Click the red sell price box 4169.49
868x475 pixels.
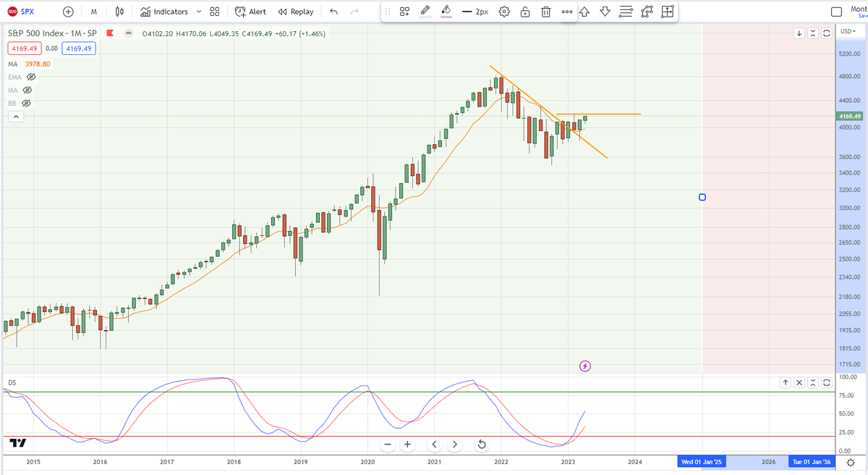click(23, 49)
